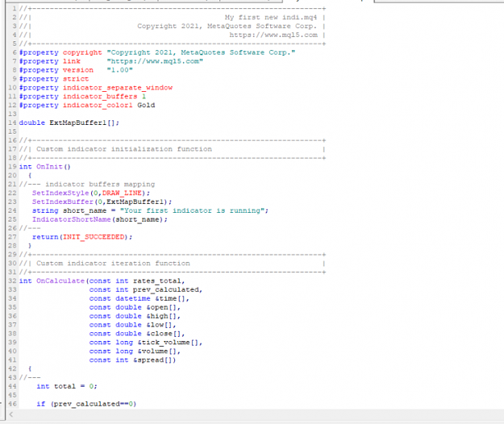Click the 'My first new indi.mq4' header comment

(x=271, y=18)
